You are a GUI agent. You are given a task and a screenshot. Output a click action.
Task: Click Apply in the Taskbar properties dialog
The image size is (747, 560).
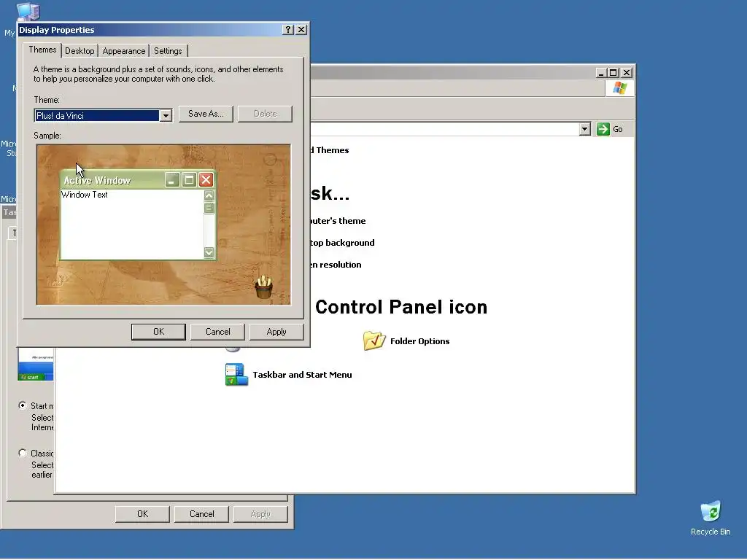(260, 514)
